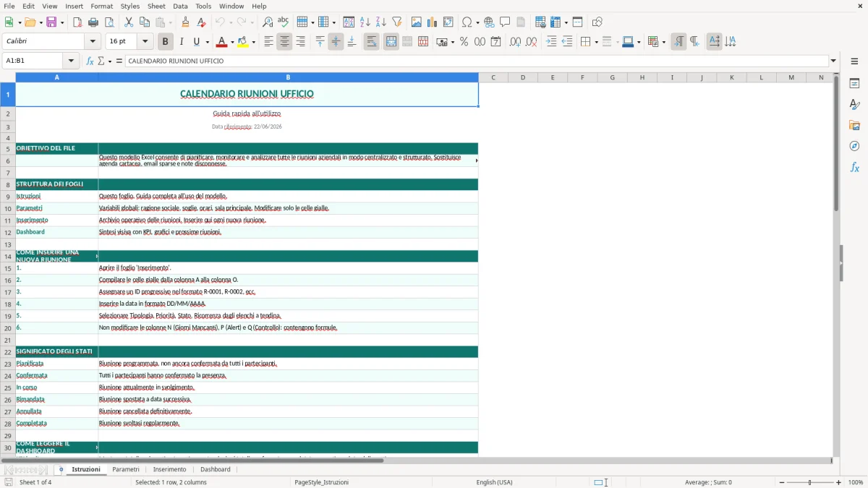
Task: Adjust the zoom slider handle
Action: point(809,482)
